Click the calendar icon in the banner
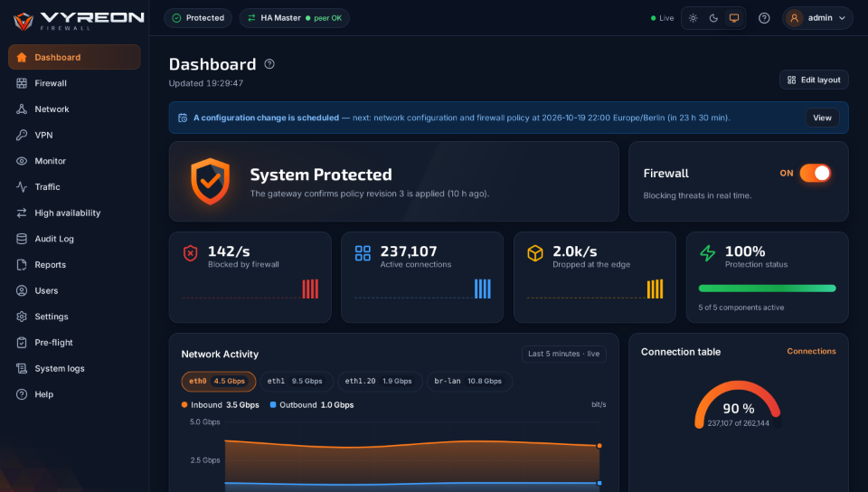The height and width of the screenshot is (492, 868). (183, 118)
